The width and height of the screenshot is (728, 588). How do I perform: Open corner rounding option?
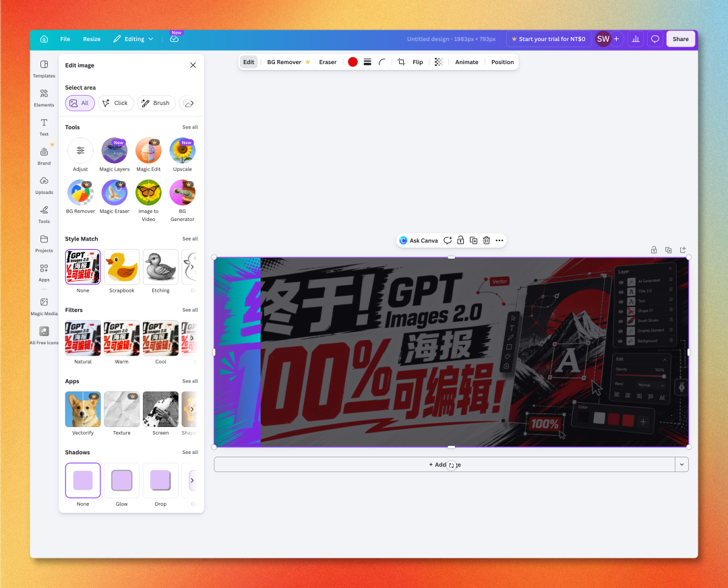[382, 62]
